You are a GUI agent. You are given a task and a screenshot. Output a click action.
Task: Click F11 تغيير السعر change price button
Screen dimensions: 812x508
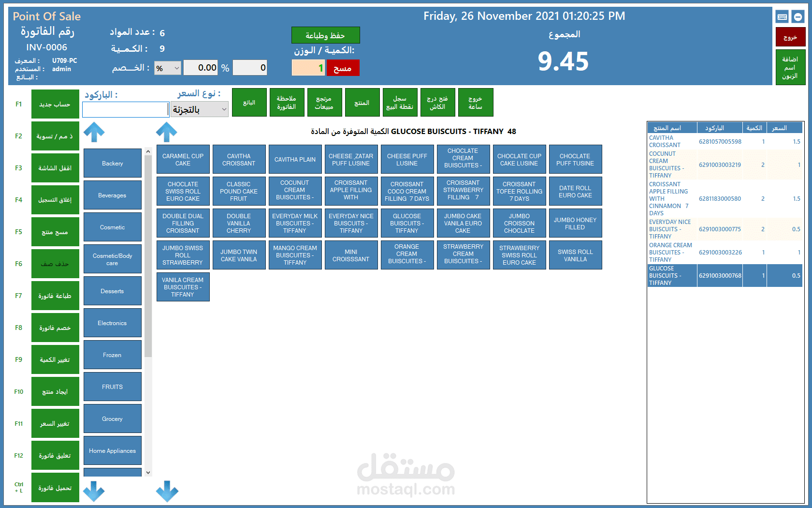click(x=55, y=423)
